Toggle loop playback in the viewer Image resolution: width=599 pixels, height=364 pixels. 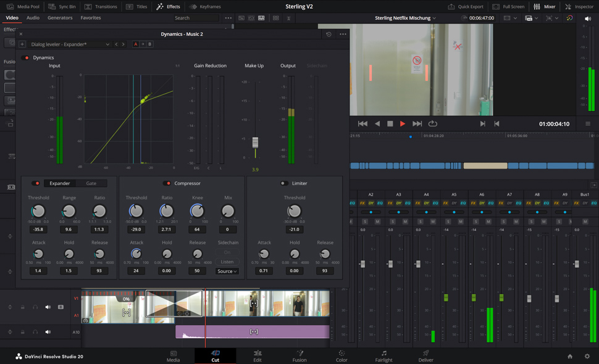coord(433,124)
